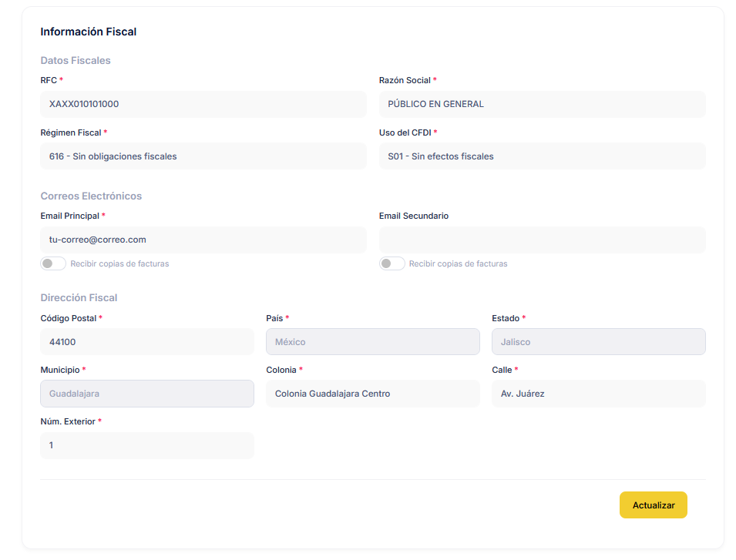Viewport: 736px width, 560px height.
Task: Focus the Email Principal field
Action: (203, 240)
